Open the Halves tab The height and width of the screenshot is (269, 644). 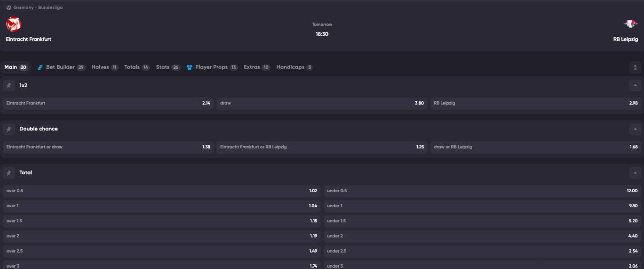(x=105, y=67)
